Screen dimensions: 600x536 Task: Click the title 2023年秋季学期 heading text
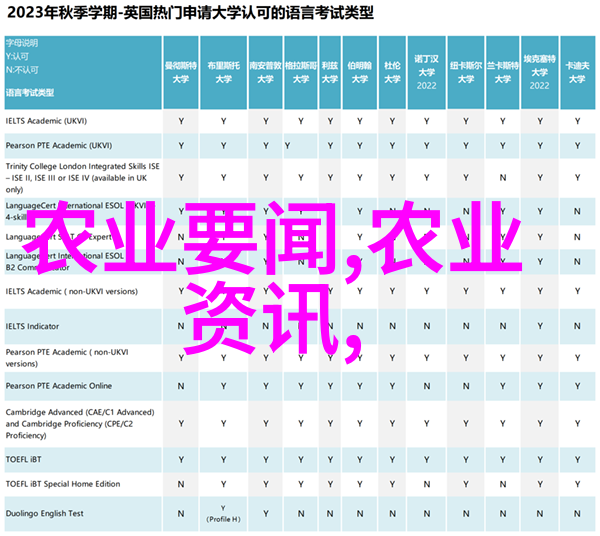pyautogui.click(x=190, y=13)
